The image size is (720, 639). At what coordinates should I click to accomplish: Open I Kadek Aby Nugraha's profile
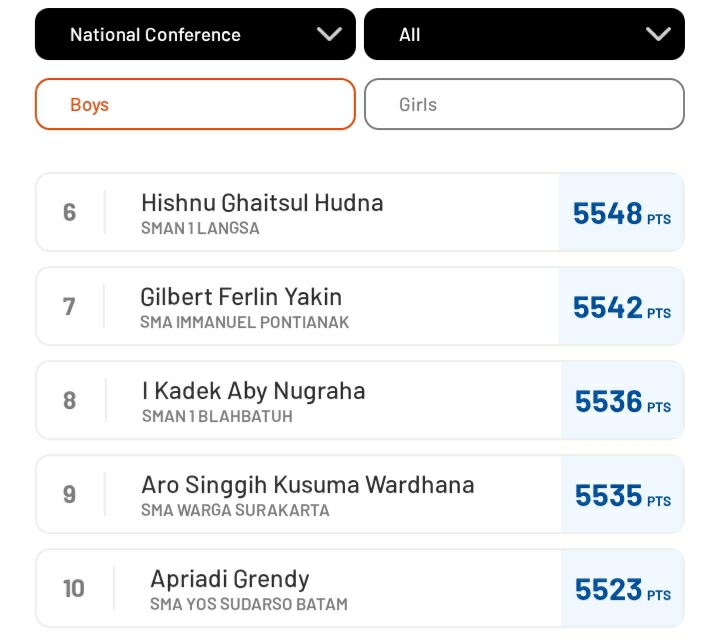pos(360,400)
